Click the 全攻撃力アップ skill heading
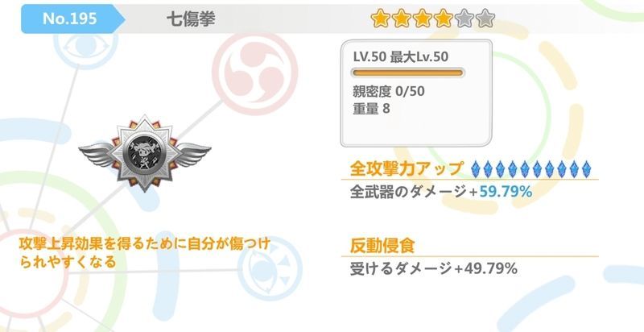 coord(407,168)
